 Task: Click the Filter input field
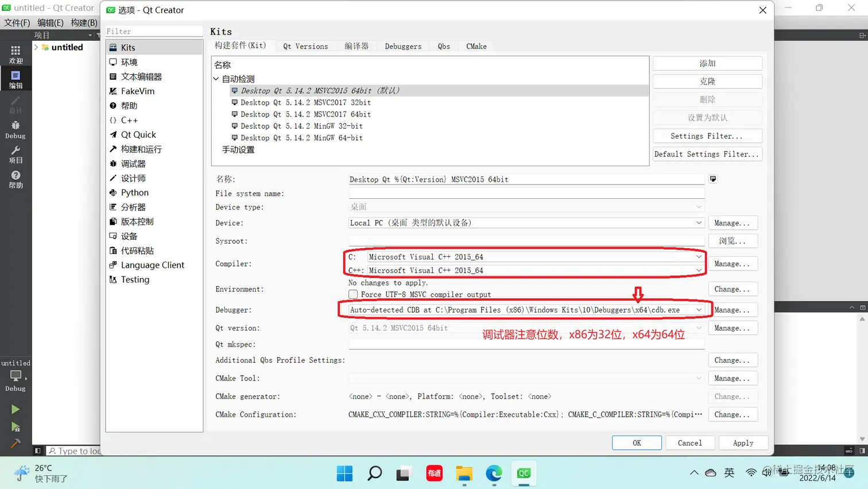[x=154, y=31]
